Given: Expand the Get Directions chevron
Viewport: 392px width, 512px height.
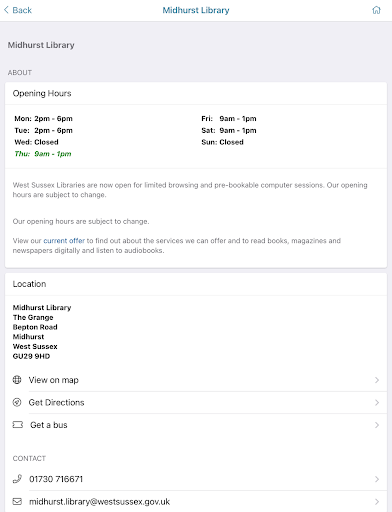Looking at the screenshot, I should tap(377, 403).
